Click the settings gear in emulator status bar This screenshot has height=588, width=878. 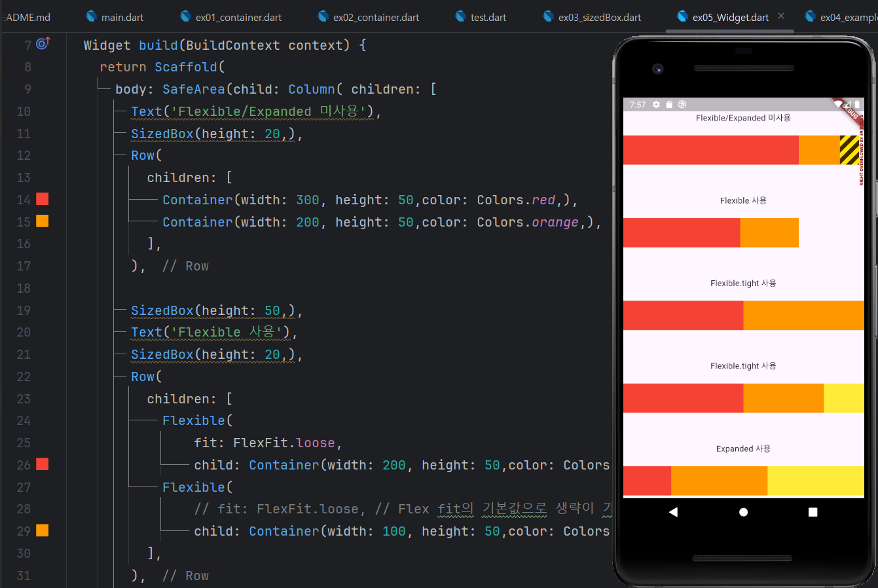[x=656, y=104]
